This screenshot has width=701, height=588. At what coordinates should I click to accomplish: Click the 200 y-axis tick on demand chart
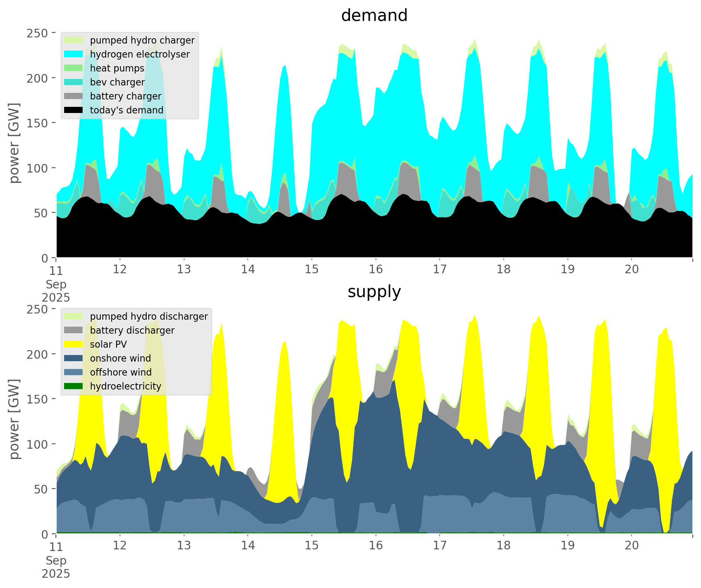pos(38,78)
